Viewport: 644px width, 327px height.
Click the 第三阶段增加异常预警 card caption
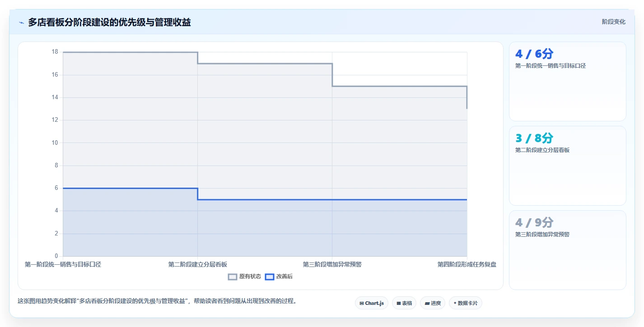tap(542, 235)
